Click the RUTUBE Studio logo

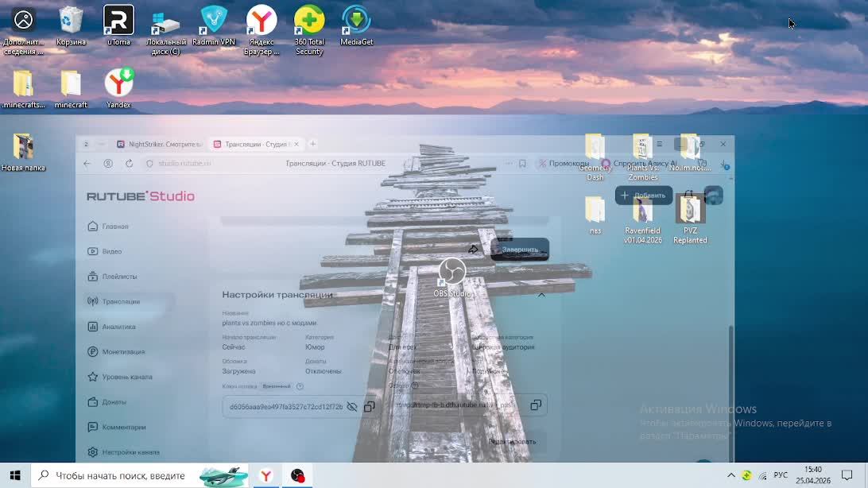tap(141, 196)
